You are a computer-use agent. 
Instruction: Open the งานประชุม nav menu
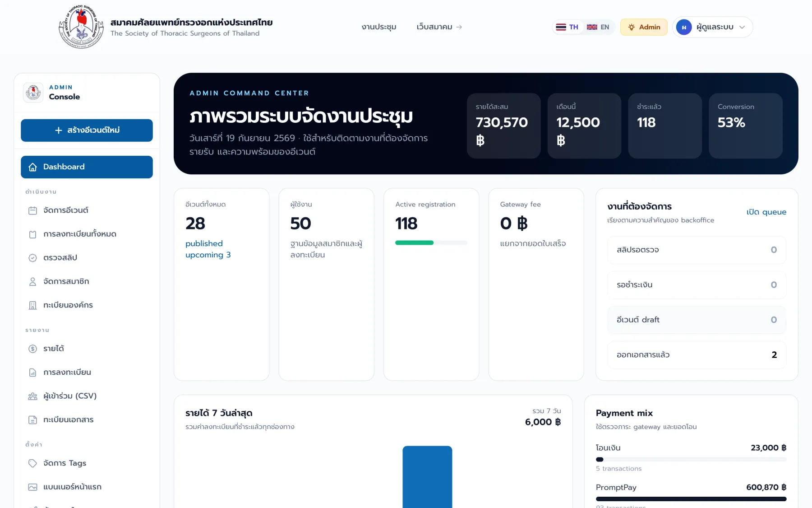379,27
